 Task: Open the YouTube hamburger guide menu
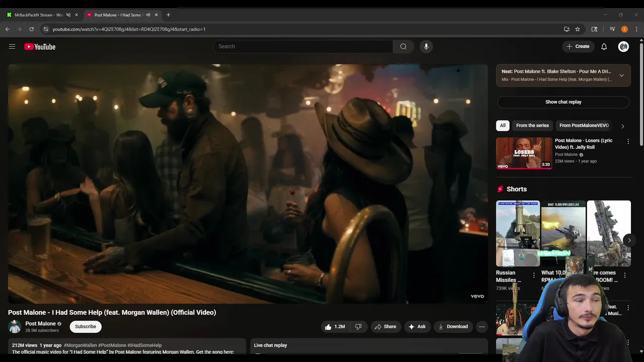[x=12, y=46]
